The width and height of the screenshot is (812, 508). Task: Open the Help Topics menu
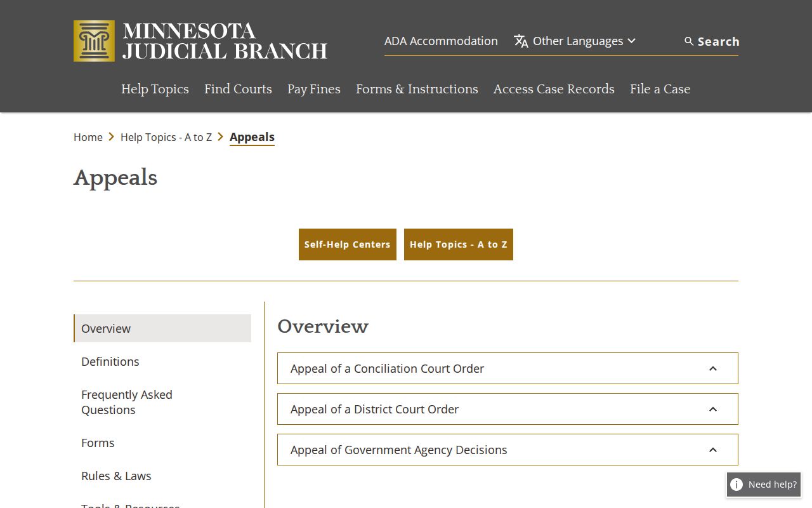pos(155,89)
